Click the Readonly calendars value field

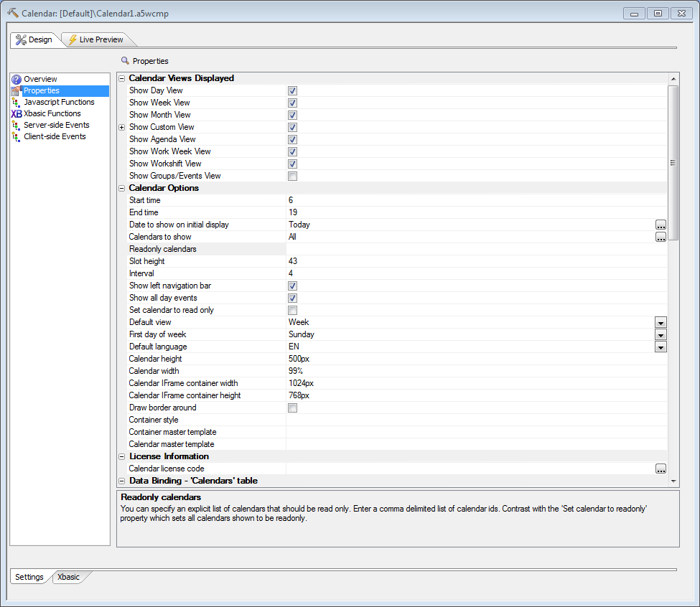476,249
